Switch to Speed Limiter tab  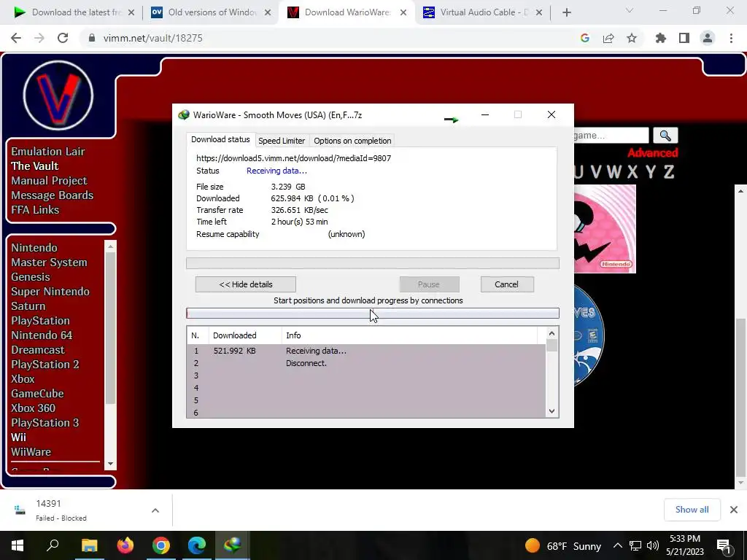[x=282, y=141]
